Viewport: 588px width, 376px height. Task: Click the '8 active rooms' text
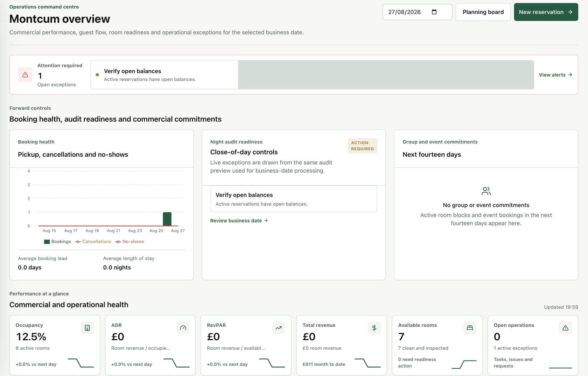pos(33,348)
